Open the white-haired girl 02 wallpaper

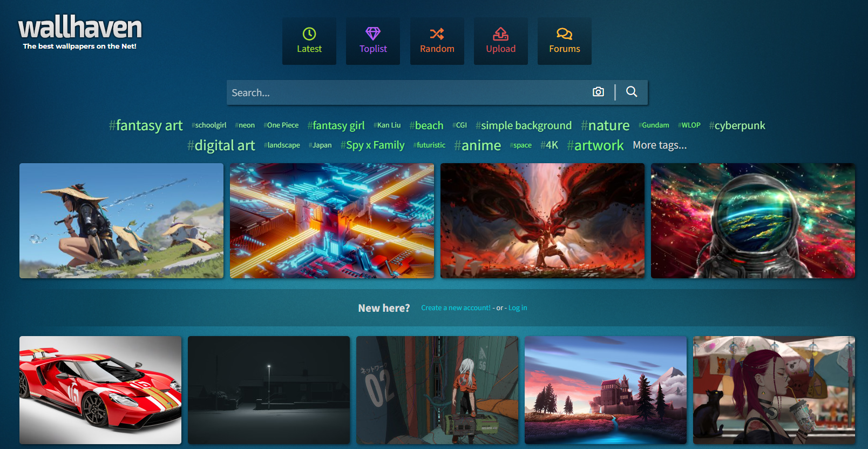pyautogui.click(x=437, y=390)
